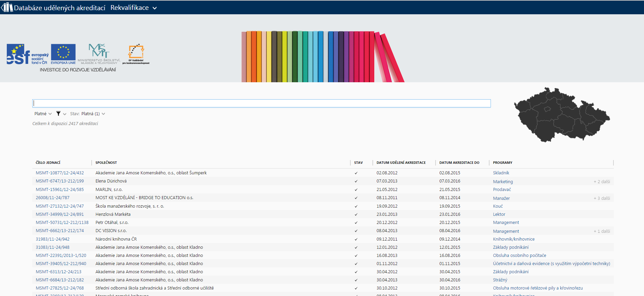The width and height of the screenshot is (644, 296).
Task: Select 'Střední odborná škola zahradnická' company cell
Action: coord(154,288)
